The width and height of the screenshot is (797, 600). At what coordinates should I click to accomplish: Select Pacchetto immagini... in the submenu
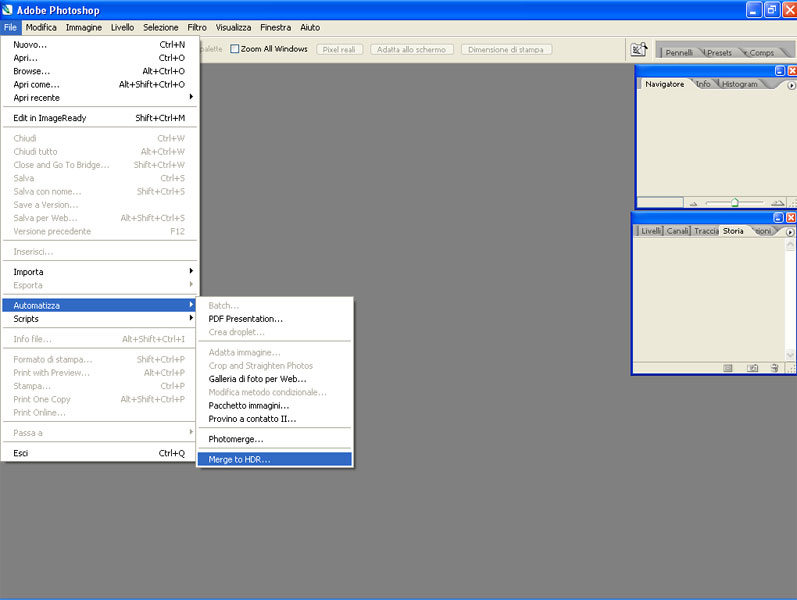point(274,405)
